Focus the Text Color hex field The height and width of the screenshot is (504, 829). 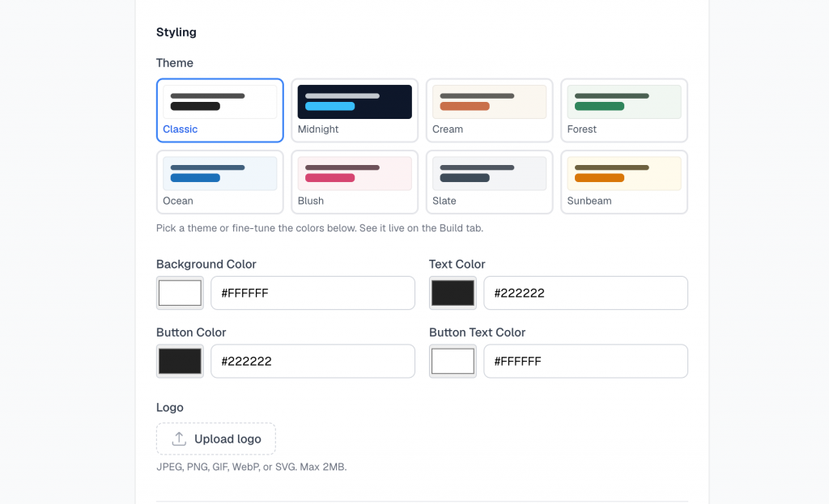pos(586,293)
